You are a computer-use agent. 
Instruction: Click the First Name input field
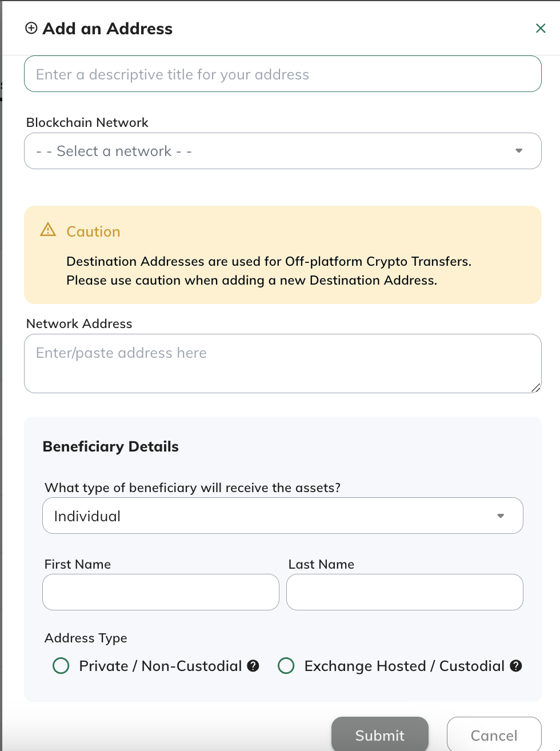click(161, 592)
